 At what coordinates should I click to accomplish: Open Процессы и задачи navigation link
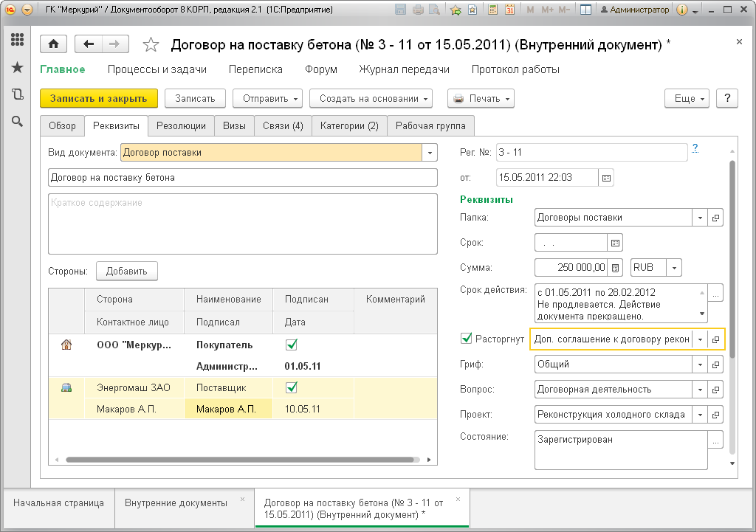tap(157, 69)
